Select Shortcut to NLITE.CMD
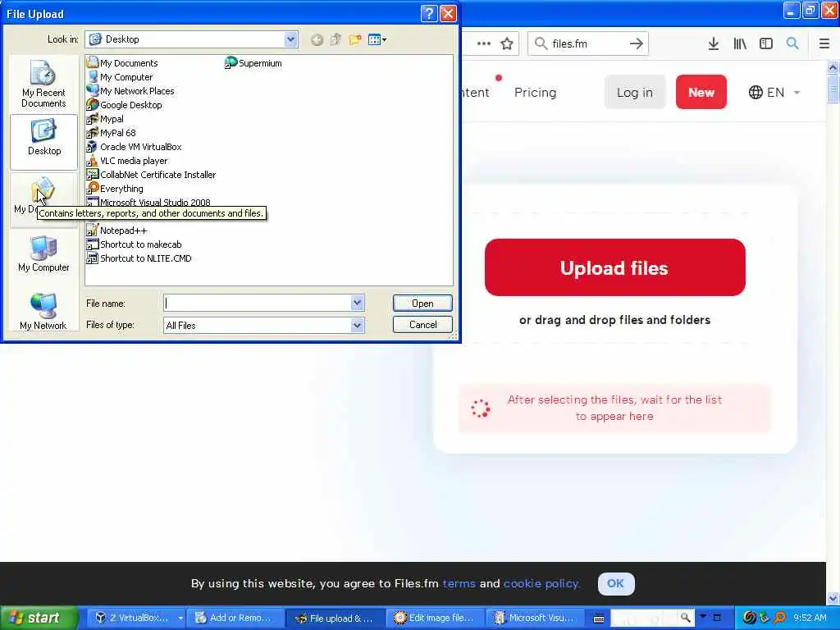 click(139, 258)
